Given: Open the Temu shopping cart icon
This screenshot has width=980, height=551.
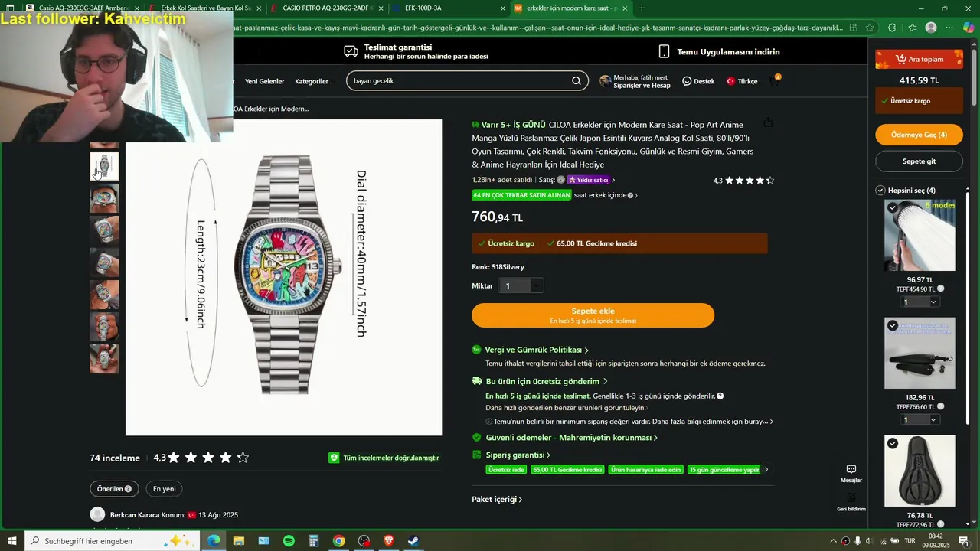Looking at the screenshot, I should click(774, 80).
